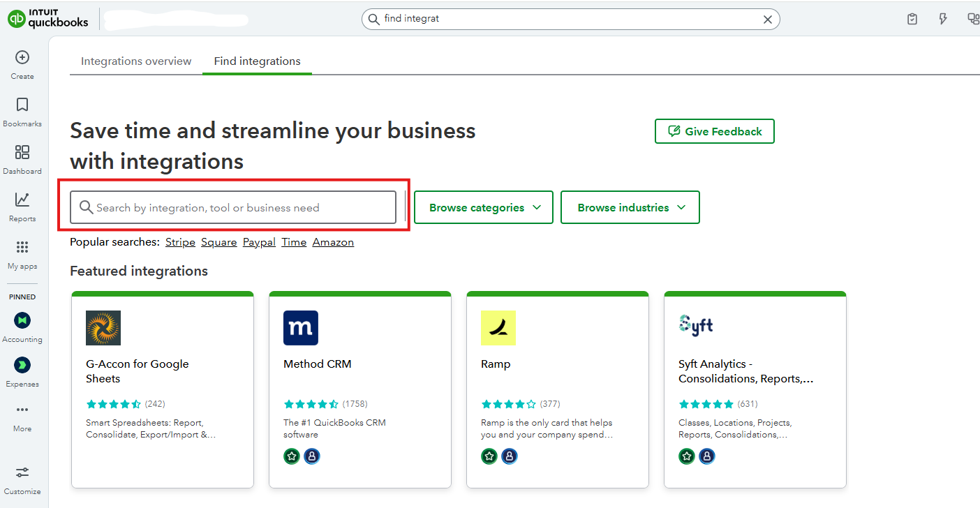Viewport: 980px width, 508px height.
Task: Switch to the Integrations overview tab
Action: (136, 61)
